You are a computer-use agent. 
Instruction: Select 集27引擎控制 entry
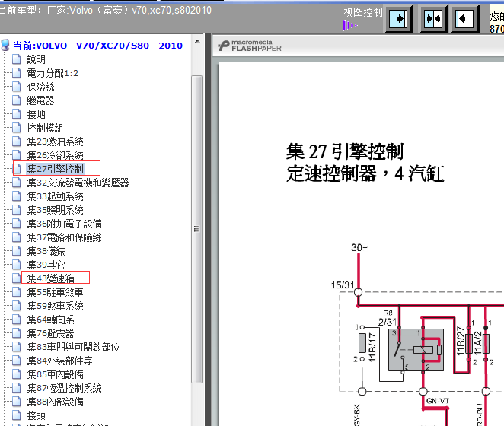[x=55, y=169]
